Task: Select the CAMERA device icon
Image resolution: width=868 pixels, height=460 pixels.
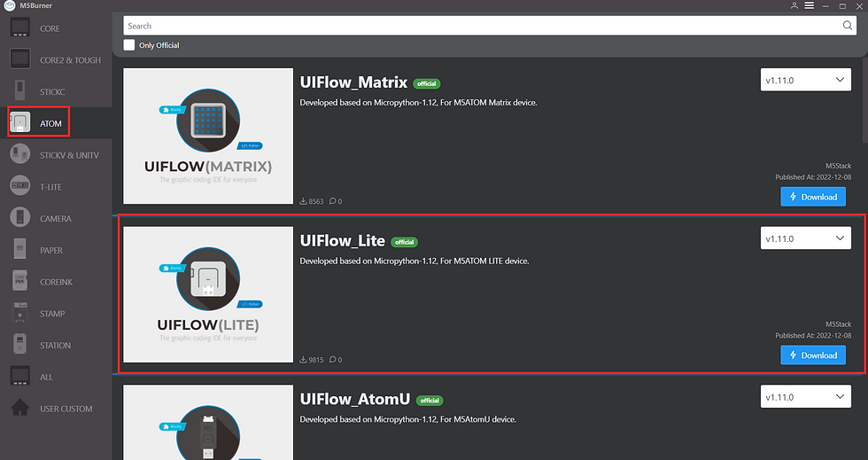Action: click(x=19, y=217)
